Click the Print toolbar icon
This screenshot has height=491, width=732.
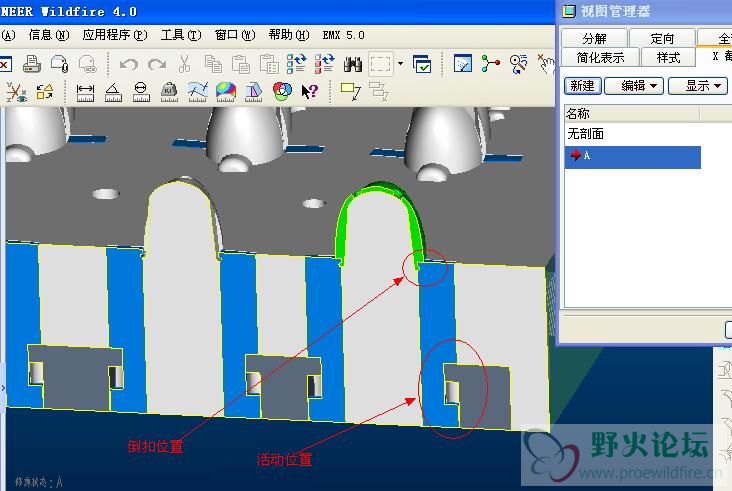tap(32, 64)
